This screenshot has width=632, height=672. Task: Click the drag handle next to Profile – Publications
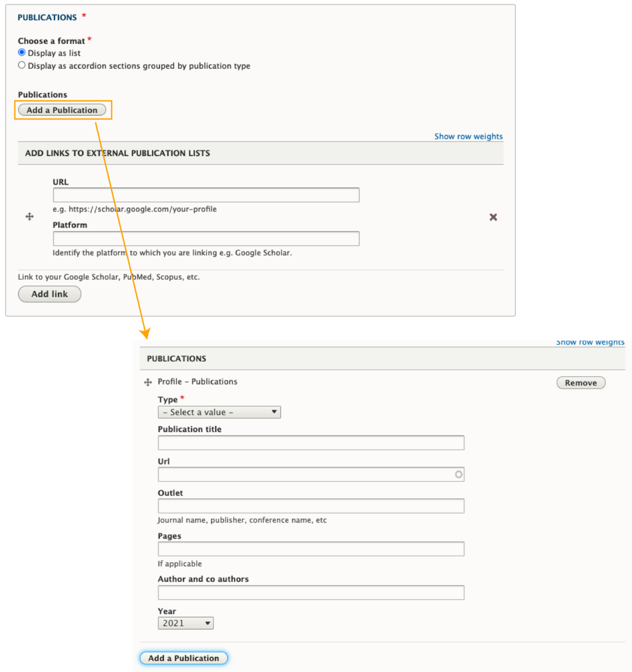(147, 382)
